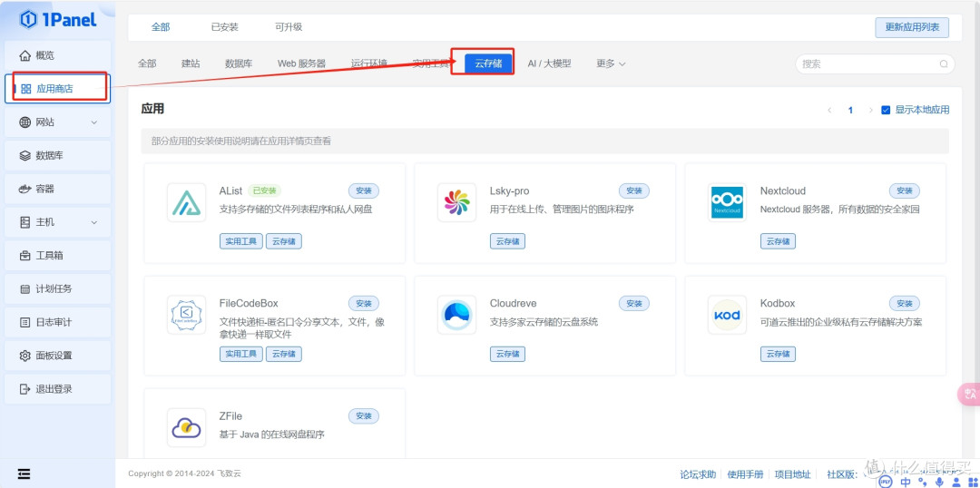Select the 云存储 category filter
Image resolution: width=980 pixels, height=488 pixels.
[x=489, y=63]
